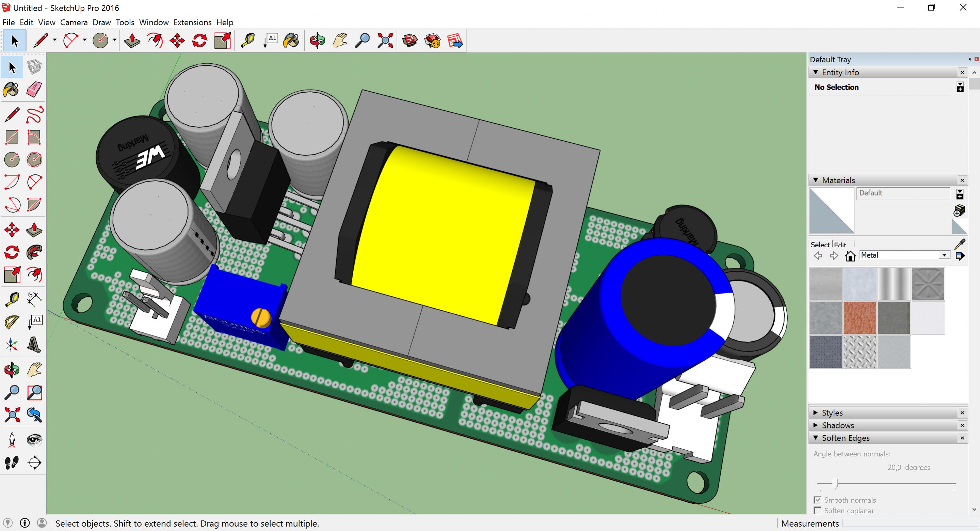
Task: Switch to the Edit tab in Materials
Action: click(840, 245)
